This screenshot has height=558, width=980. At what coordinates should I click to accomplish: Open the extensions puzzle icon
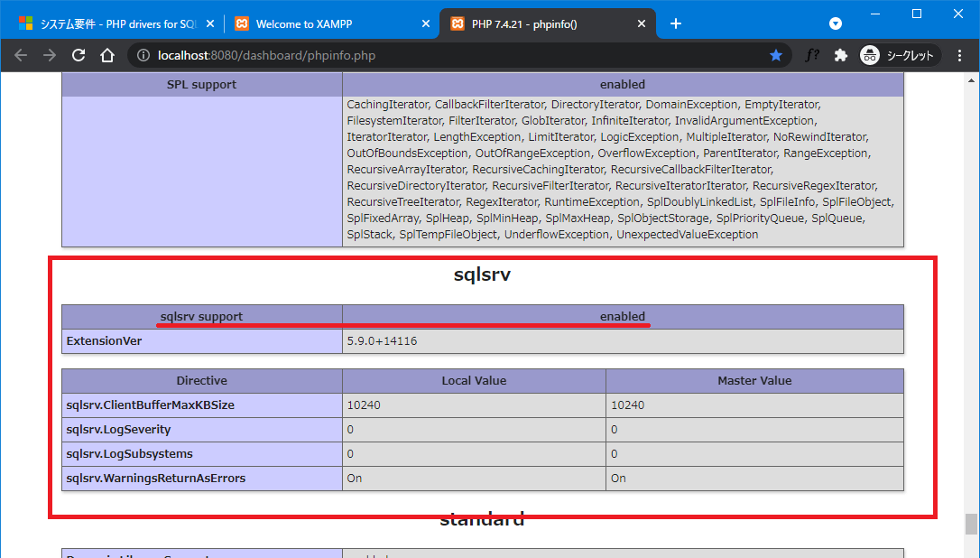[x=841, y=55]
